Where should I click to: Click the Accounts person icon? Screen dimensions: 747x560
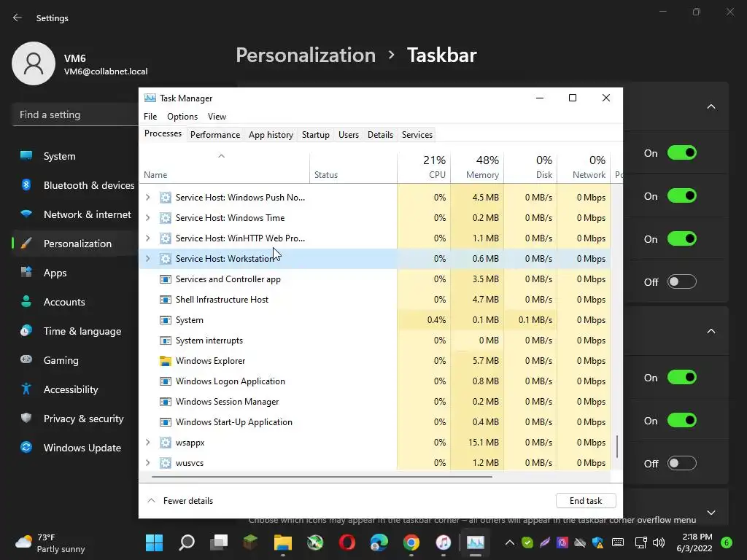pos(26,301)
